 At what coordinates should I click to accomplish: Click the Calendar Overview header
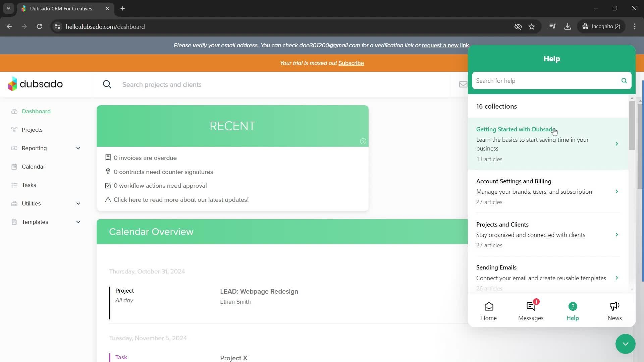coord(151,232)
